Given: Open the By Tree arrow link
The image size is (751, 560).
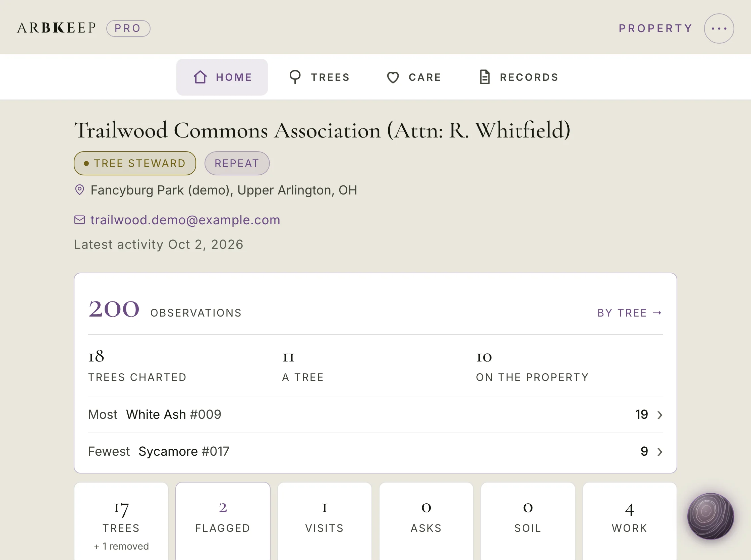Looking at the screenshot, I should coord(629,313).
